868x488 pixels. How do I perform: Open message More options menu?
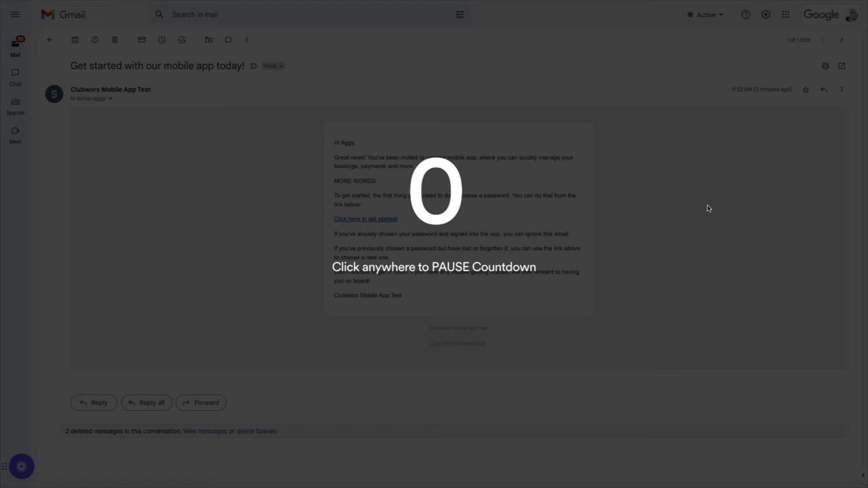coord(842,89)
